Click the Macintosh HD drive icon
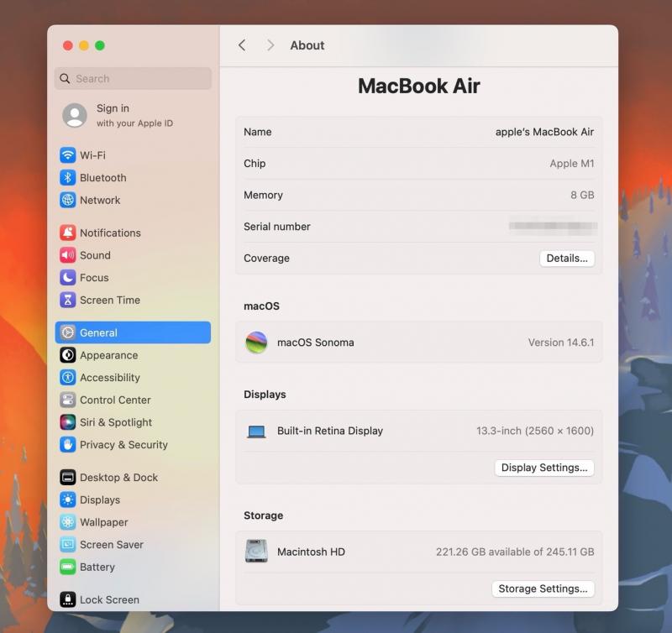Screen dimensions: 672x633 coord(256,552)
